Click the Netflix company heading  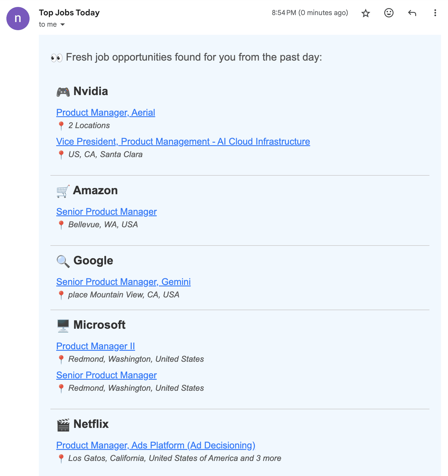click(91, 424)
